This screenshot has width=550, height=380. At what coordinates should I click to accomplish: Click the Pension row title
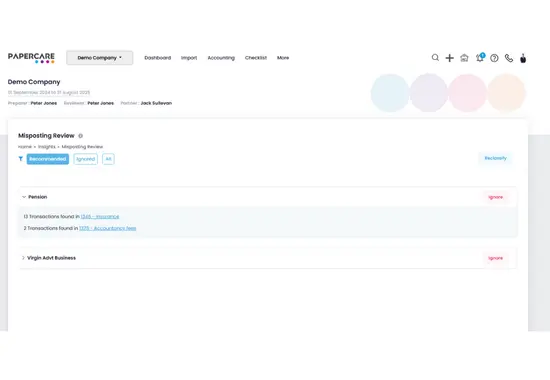pyautogui.click(x=38, y=197)
